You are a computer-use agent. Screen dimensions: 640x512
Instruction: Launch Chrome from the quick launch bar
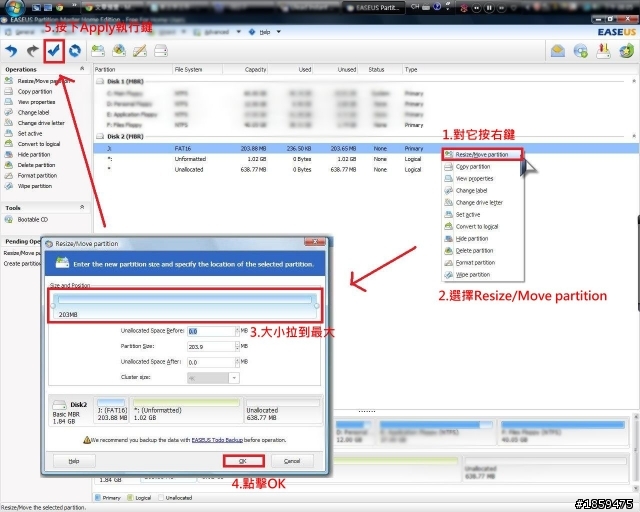point(60,7)
